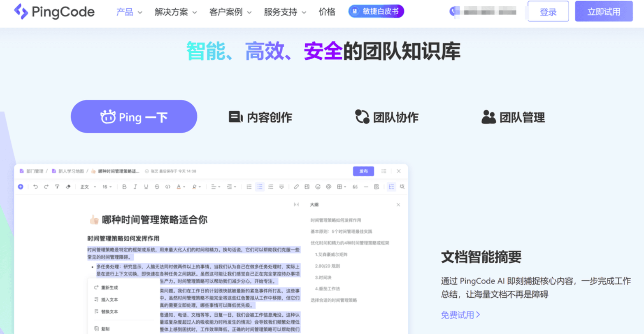Toggle underline formatting
The height and width of the screenshot is (334, 644).
[146, 187]
